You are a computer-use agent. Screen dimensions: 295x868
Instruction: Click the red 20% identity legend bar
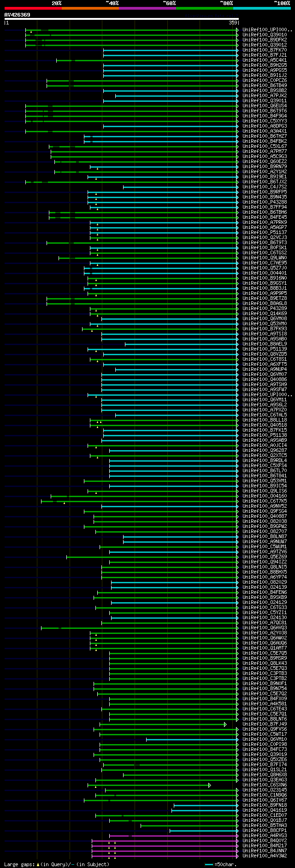[x=33, y=8]
